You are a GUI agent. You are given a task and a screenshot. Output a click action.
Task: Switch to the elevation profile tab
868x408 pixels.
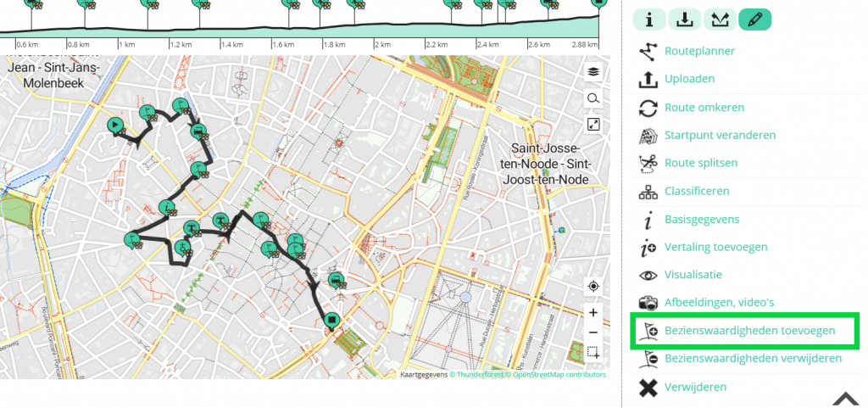[x=719, y=20]
